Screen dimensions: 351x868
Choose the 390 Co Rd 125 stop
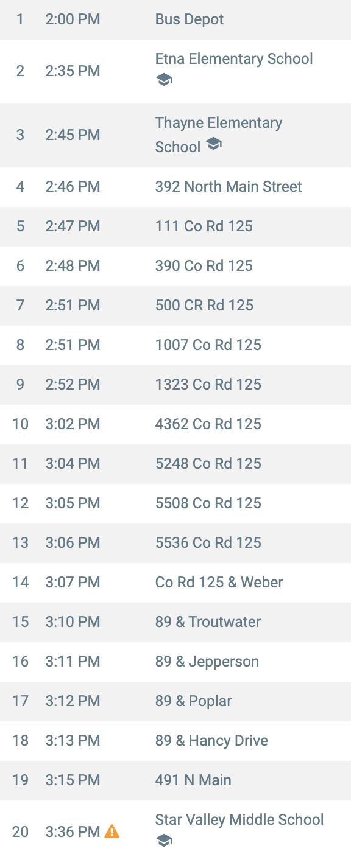point(175,266)
